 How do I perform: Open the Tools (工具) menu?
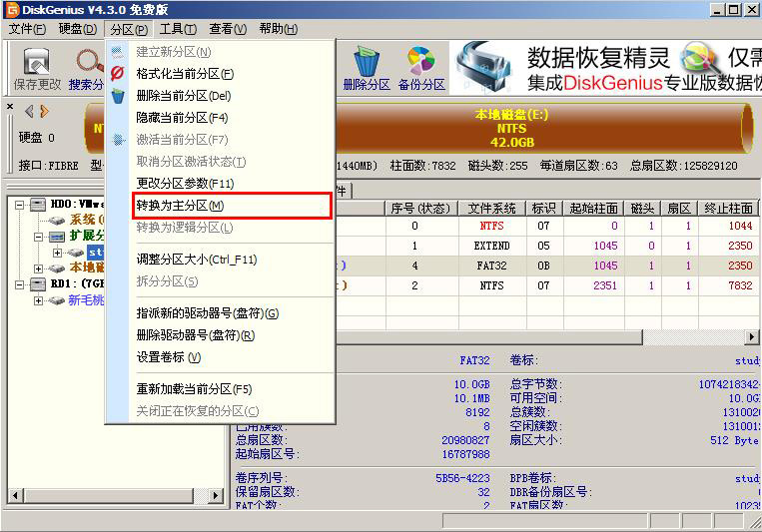click(179, 29)
